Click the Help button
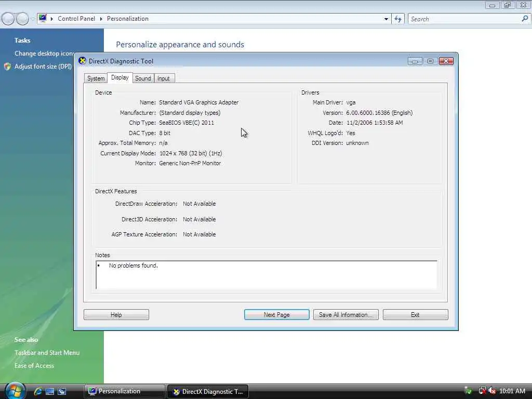This screenshot has height=399, width=532. [x=116, y=314]
